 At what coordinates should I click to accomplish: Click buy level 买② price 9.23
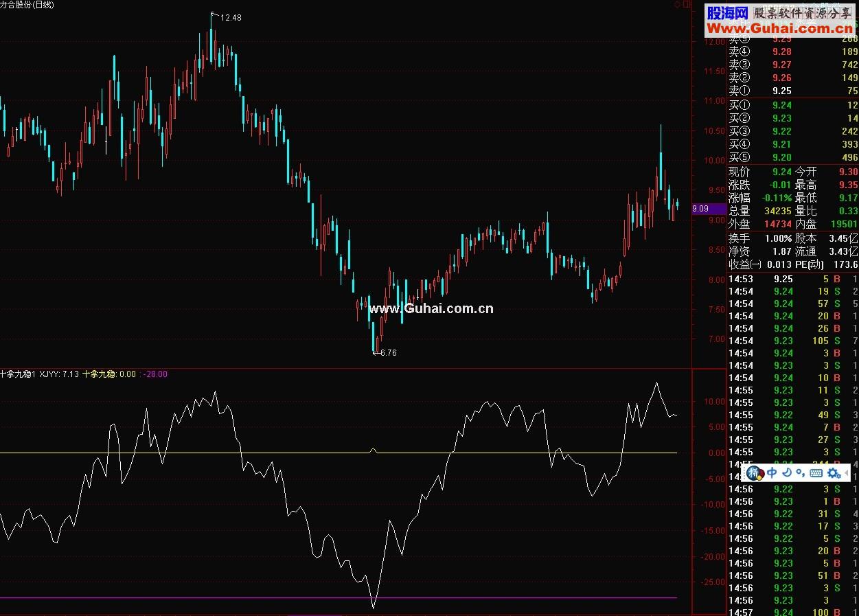[x=781, y=118]
